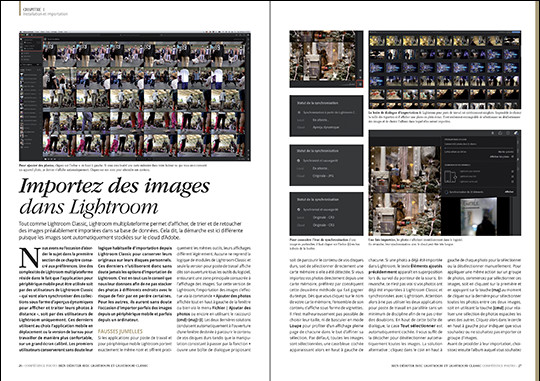
Task: Open the screenshot with the dark settings popup
Action: pos(445,183)
